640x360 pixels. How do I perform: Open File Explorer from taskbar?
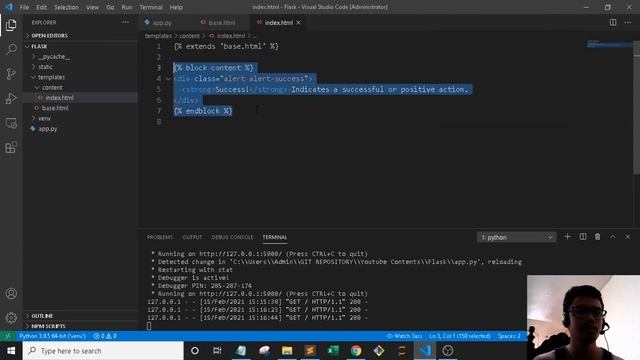point(287,351)
